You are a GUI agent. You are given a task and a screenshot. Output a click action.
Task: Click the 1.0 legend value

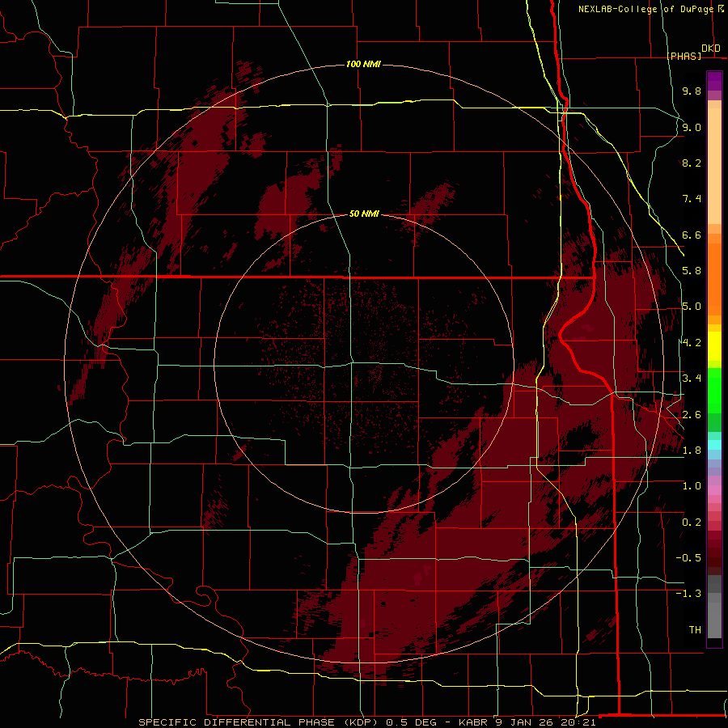pyautogui.click(x=692, y=486)
